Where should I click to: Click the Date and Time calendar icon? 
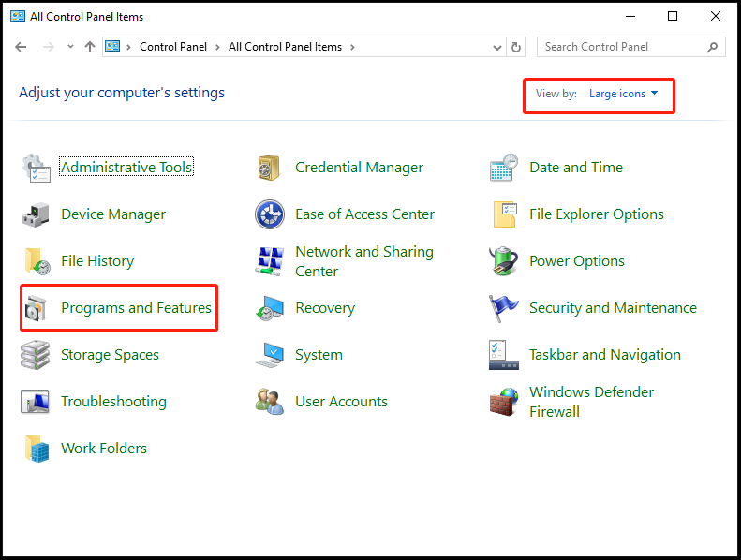[x=504, y=168]
